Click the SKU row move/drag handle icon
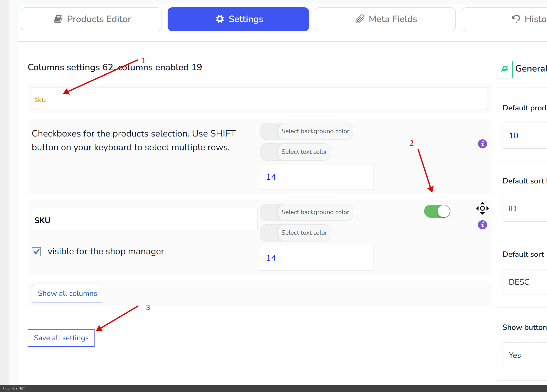547x392 pixels. coord(482,208)
